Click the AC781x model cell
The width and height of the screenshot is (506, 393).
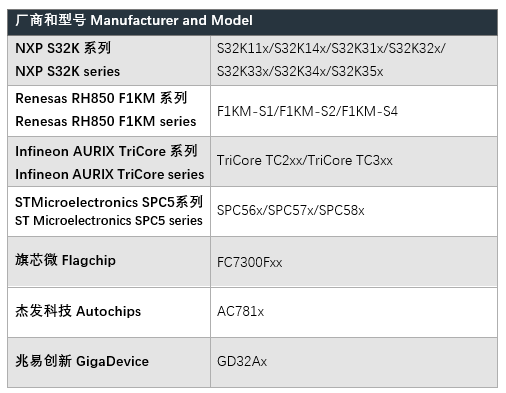pos(354,312)
